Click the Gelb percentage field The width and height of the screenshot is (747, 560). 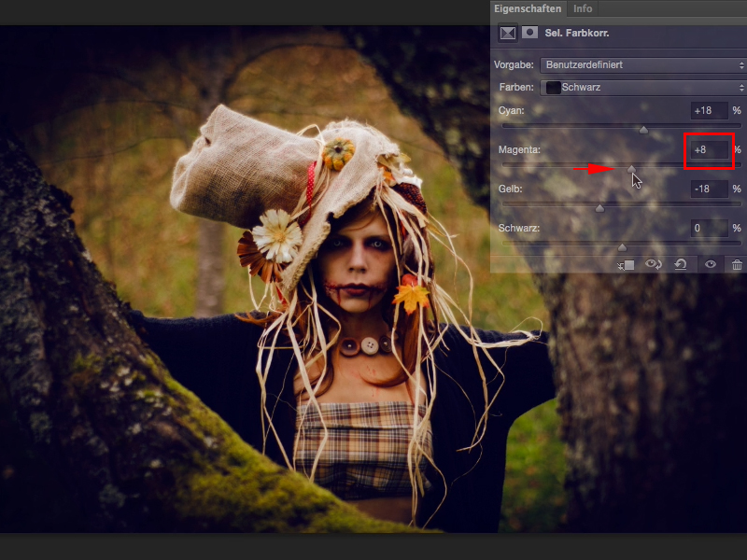coord(710,189)
